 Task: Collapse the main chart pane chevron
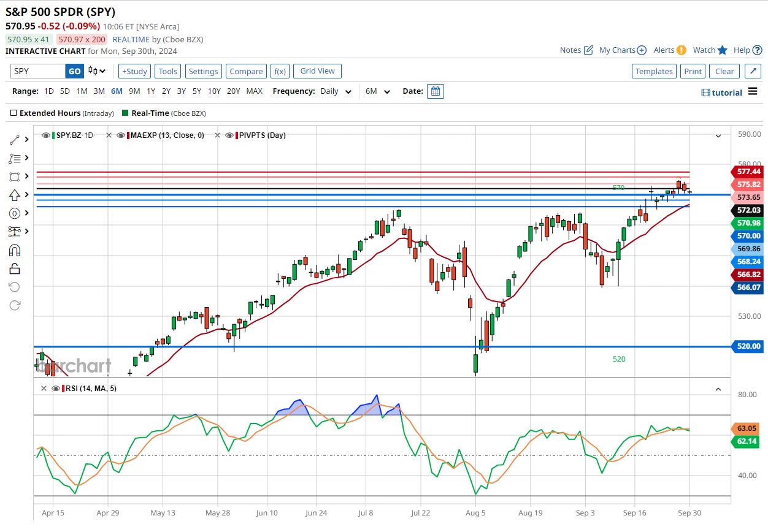[718, 135]
